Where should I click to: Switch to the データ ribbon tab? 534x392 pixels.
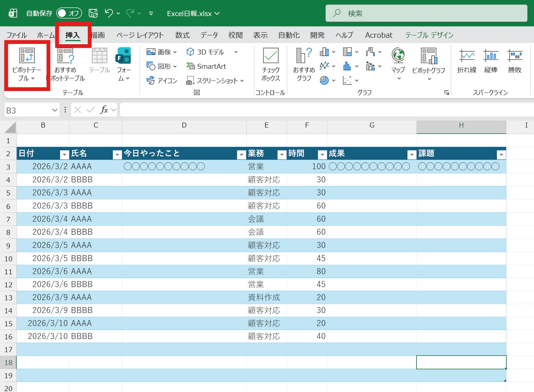(x=209, y=35)
